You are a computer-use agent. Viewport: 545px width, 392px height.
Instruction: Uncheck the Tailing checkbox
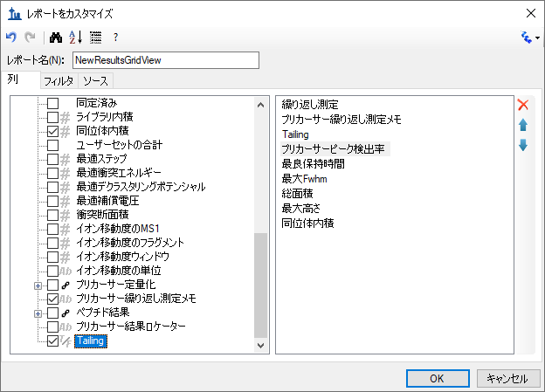click(52, 340)
